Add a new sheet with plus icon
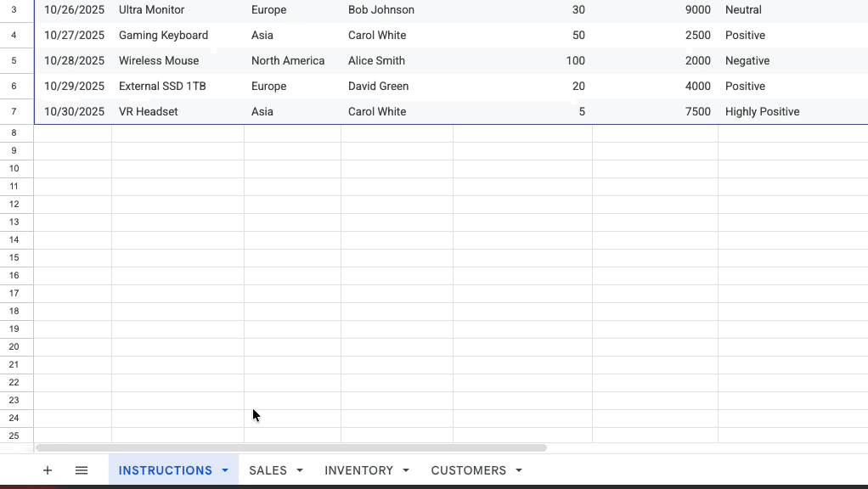Screen dimensions: 868x489 point(48,470)
